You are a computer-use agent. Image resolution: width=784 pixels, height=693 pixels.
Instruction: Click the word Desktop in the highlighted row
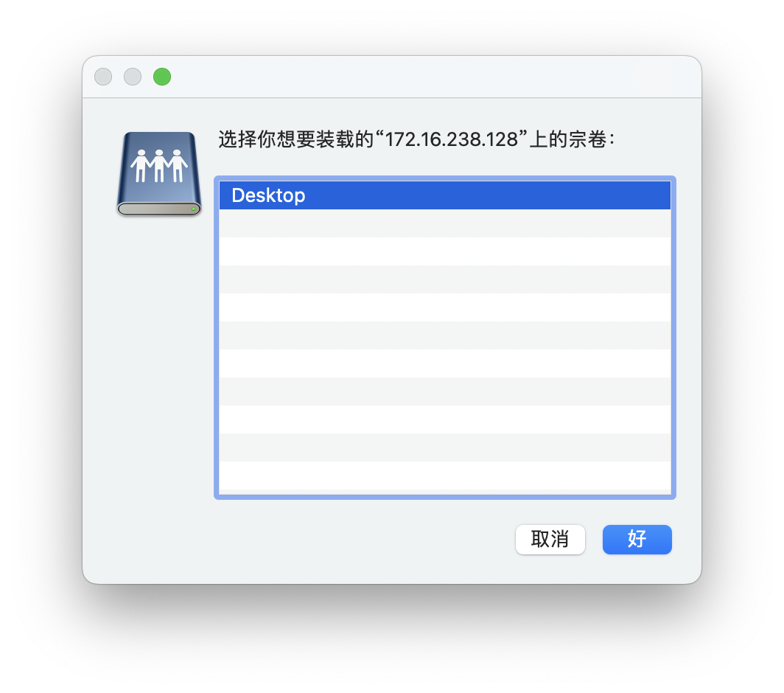268,195
